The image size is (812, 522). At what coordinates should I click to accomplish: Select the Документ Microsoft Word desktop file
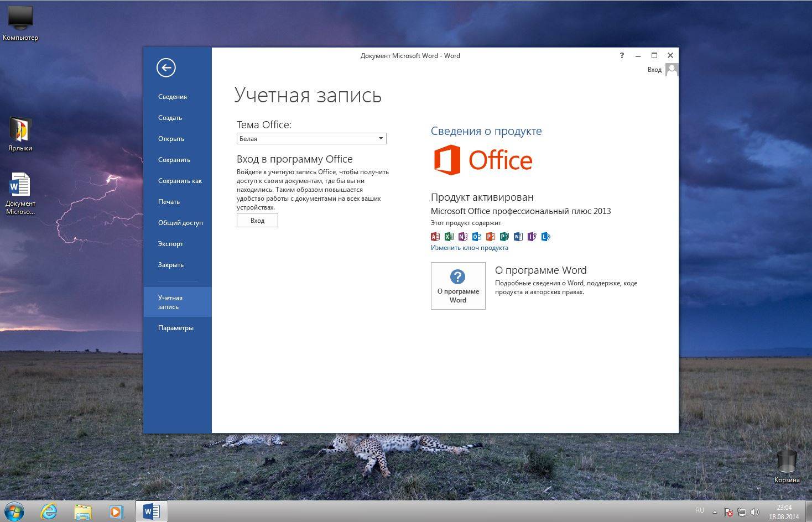click(x=20, y=194)
